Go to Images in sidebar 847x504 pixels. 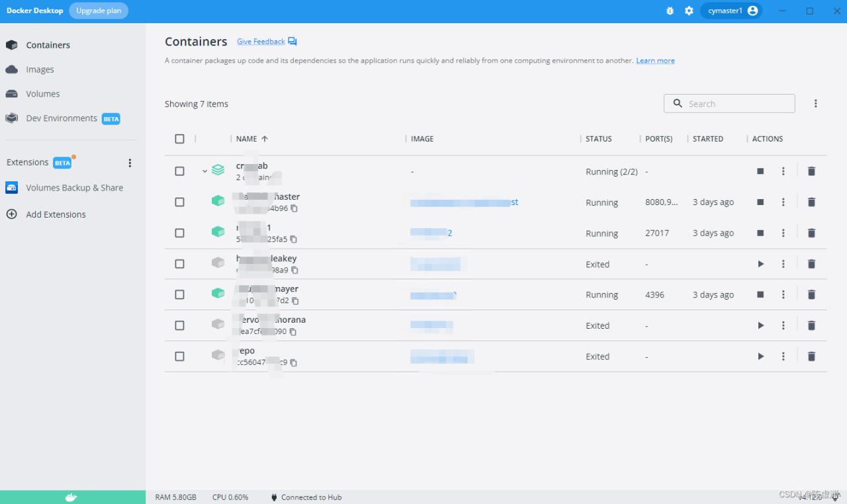point(40,69)
